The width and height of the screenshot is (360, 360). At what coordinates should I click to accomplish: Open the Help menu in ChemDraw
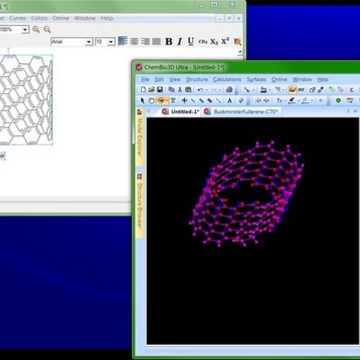click(107, 18)
